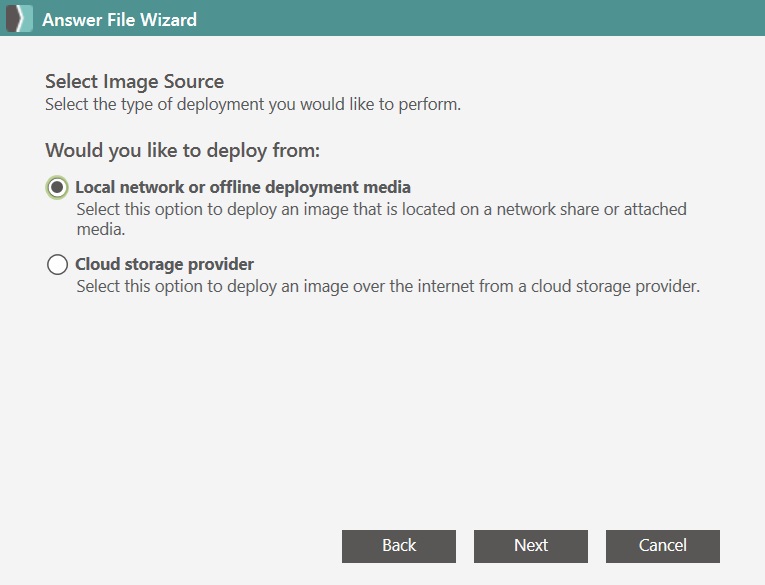Click the 'Select Image Source' heading
The height and width of the screenshot is (585, 765).
coord(135,81)
